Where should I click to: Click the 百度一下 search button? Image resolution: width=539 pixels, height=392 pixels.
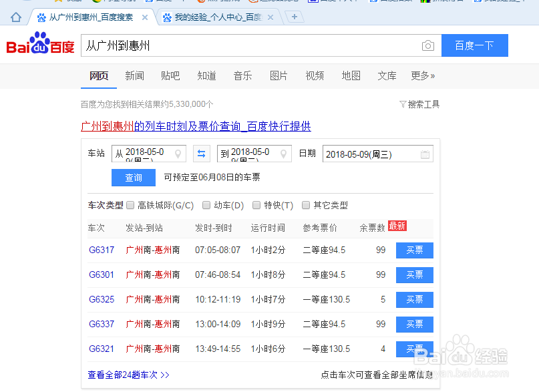[474, 45]
